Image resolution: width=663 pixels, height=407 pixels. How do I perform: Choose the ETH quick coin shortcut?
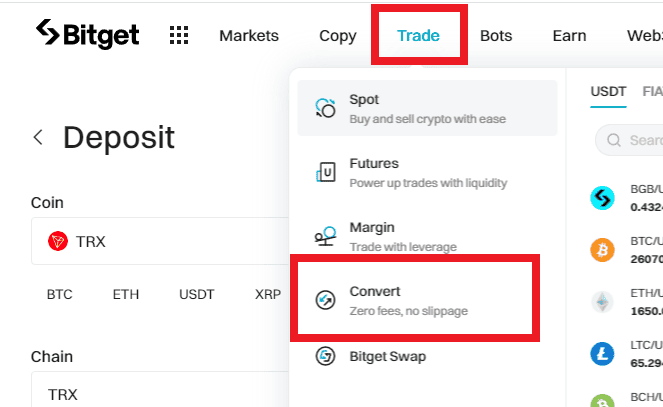pyautogui.click(x=126, y=294)
